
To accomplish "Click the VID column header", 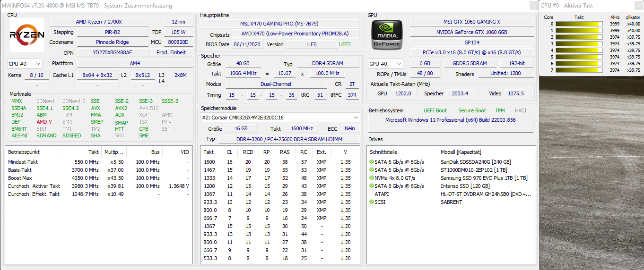I will [177, 152].
